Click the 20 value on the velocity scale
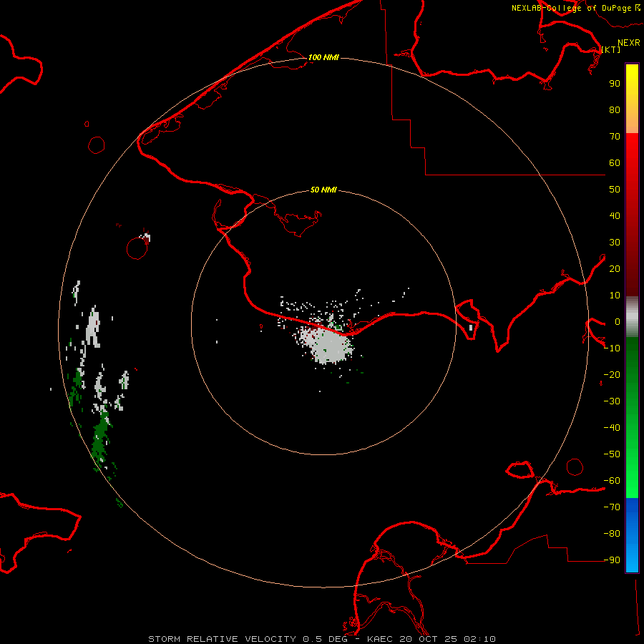 point(615,268)
